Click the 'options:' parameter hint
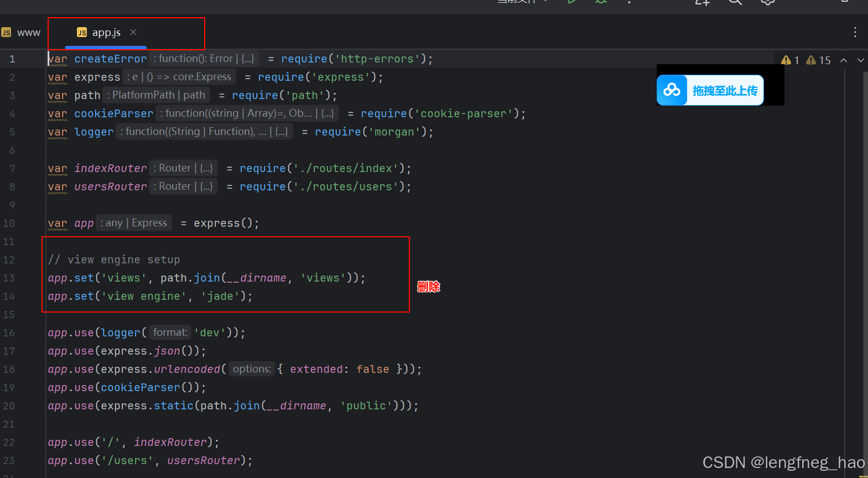The width and height of the screenshot is (868, 478). [x=252, y=369]
